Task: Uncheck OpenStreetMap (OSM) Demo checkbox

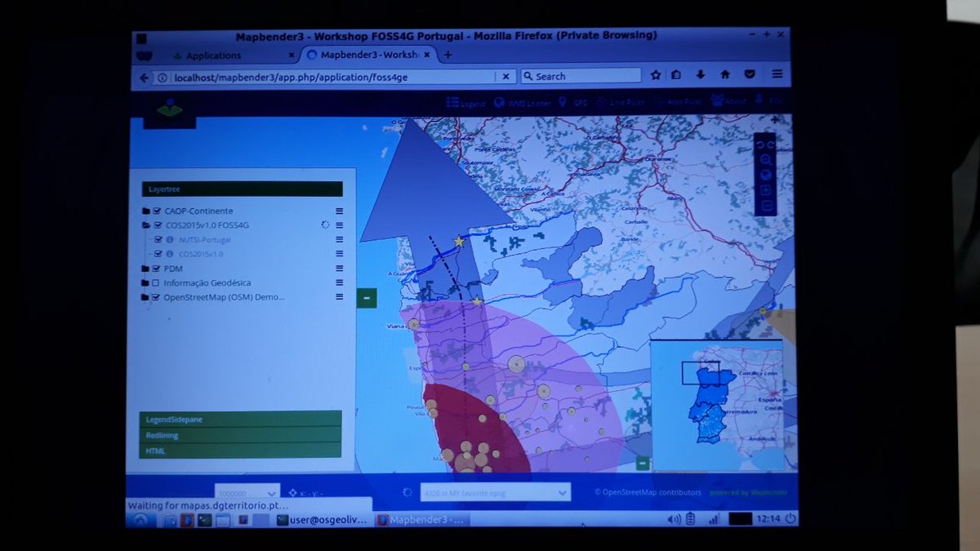Action: 156,297
